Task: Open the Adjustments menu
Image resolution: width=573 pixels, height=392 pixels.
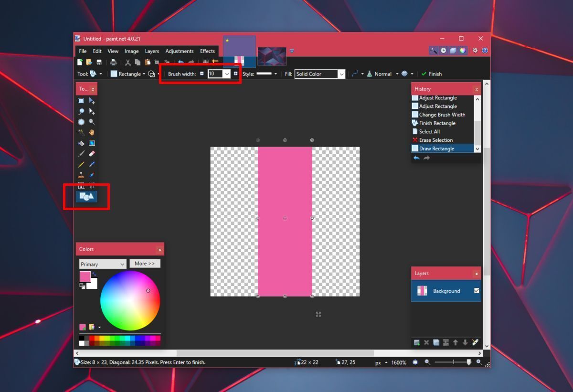Action: pyautogui.click(x=180, y=51)
